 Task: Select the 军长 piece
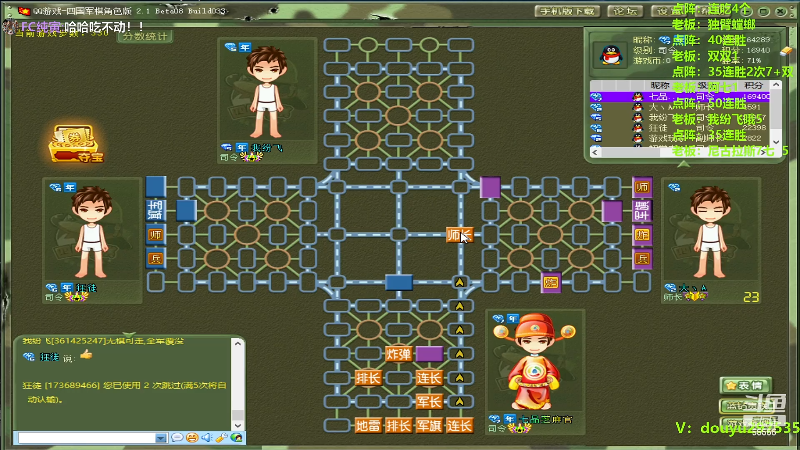tap(429, 402)
